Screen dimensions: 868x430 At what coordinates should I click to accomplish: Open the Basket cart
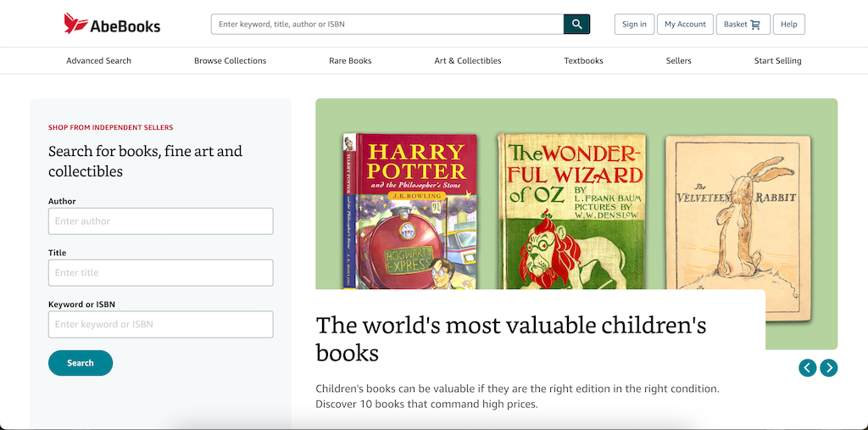tap(743, 25)
